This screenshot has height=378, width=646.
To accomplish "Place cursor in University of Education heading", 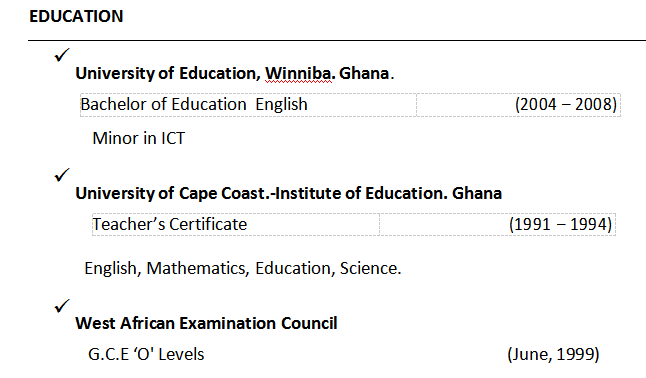I will (x=234, y=73).
